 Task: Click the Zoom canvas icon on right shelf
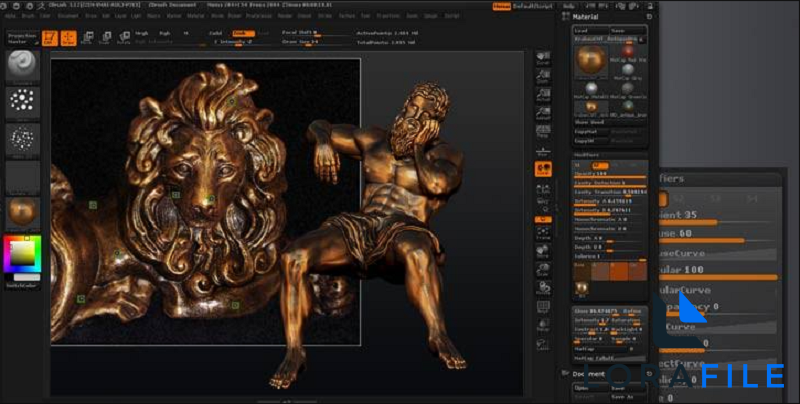tap(543, 77)
